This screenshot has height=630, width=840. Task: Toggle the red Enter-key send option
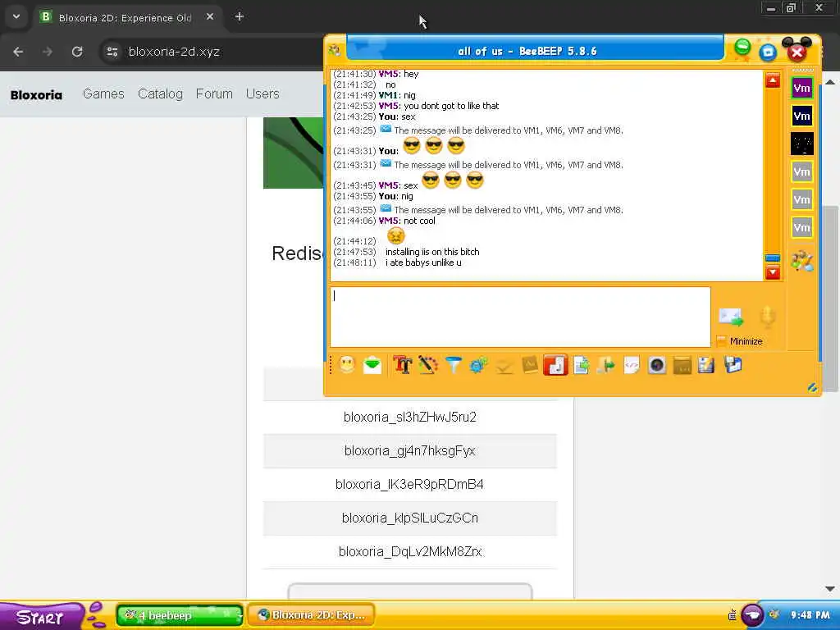(x=555, y=365)
